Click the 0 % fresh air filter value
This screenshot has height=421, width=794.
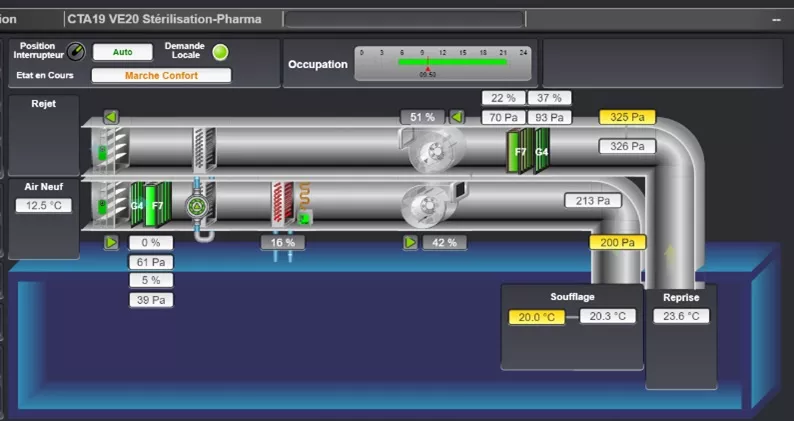click(151, 243)
